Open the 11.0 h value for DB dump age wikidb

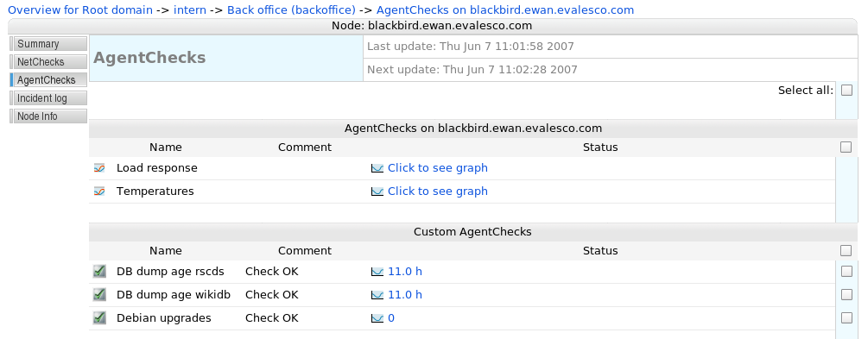tap(405, 294)
